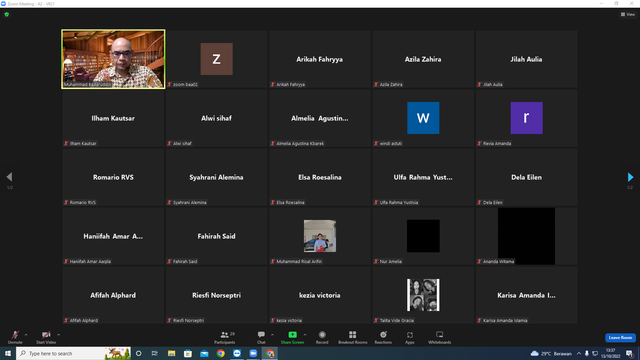Open share options arrow beside Share Screen

305,335
